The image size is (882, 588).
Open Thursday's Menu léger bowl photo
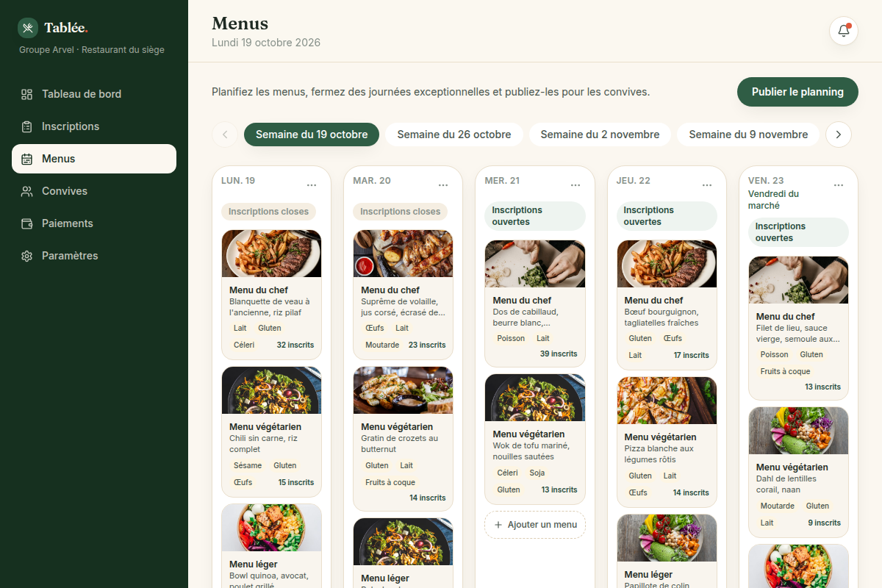(667, 538)
